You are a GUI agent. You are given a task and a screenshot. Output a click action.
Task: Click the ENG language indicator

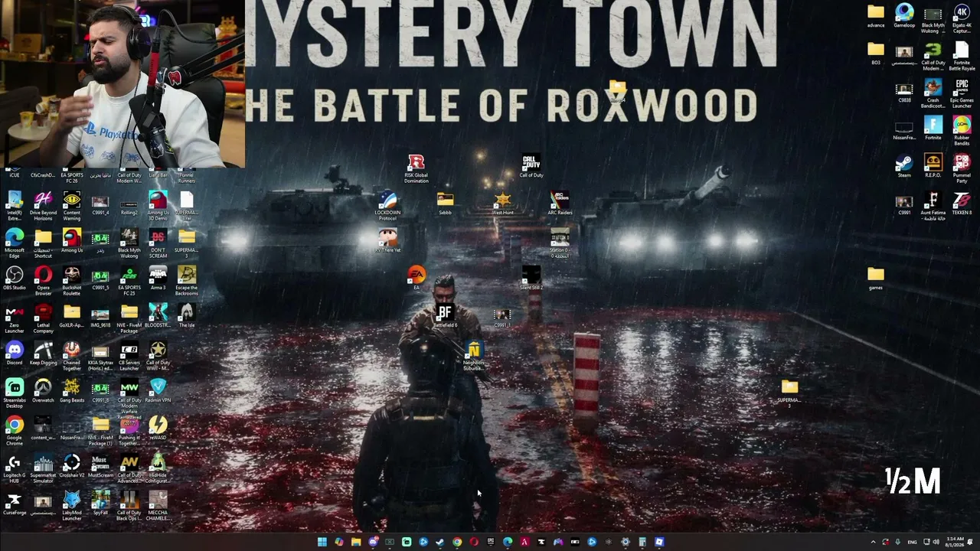(912, 542)
